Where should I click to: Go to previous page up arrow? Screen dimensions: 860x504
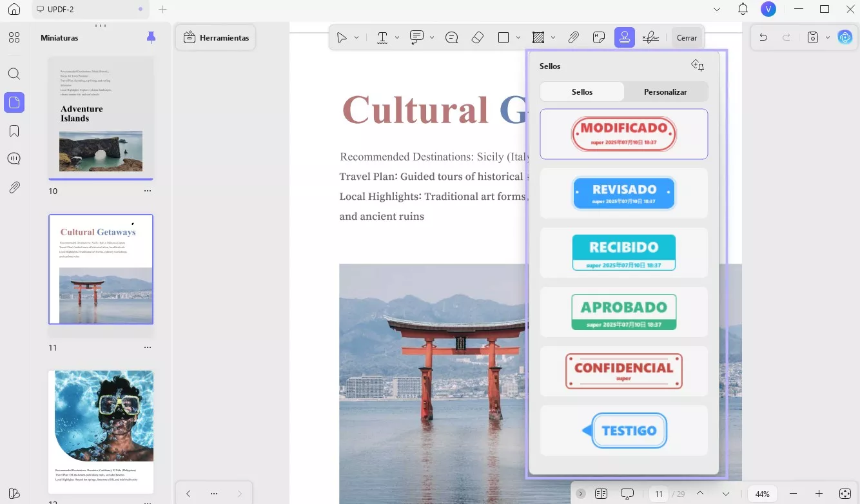tap(700, 494)
